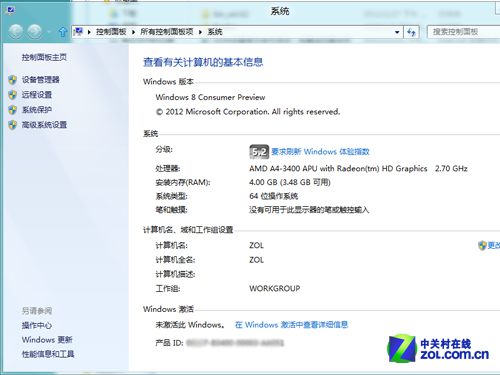Click the 5.2 experience index badge
The height and width of the screenshot is (375, 500).
tap(259, 152)
